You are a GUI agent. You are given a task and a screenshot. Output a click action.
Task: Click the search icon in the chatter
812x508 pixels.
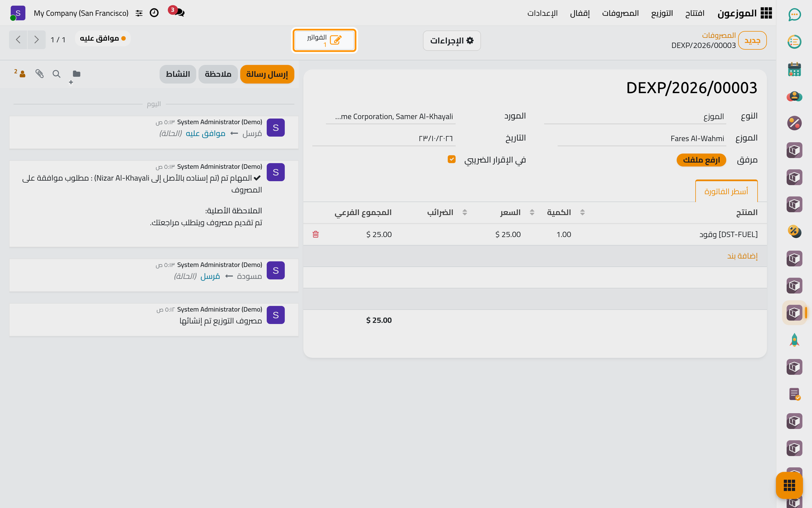(x=56, y=74)
